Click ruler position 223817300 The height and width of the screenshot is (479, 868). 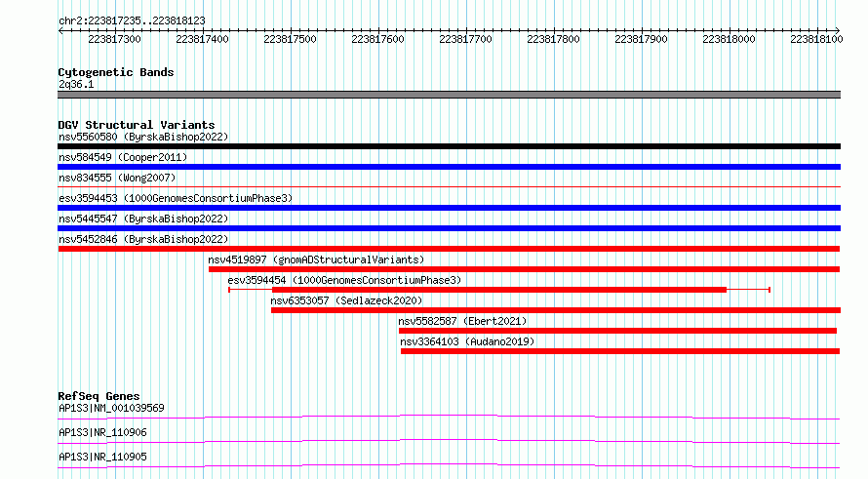coord(114,39)
